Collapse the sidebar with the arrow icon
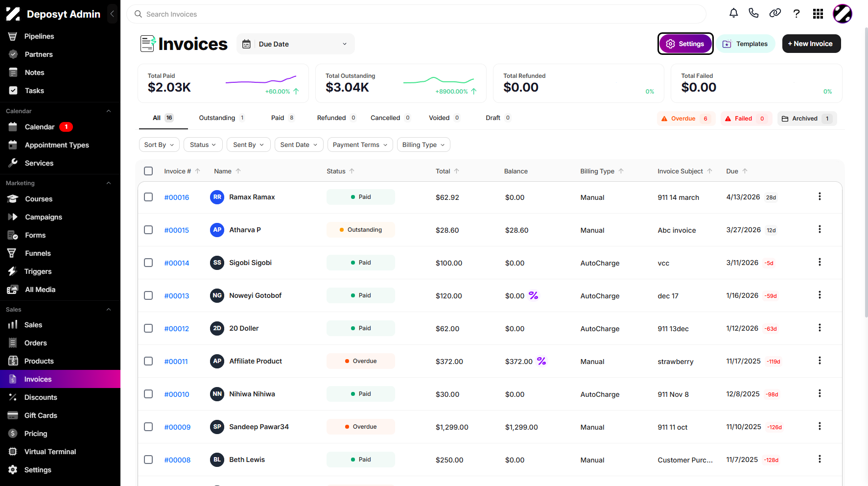 pos(112,14)
